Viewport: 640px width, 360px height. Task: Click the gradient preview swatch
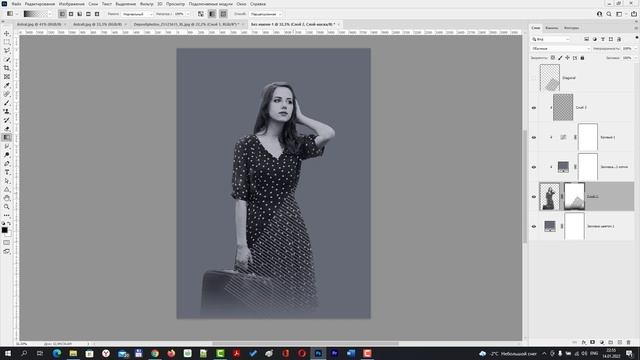pyautogui.click(x=35, y=14)
